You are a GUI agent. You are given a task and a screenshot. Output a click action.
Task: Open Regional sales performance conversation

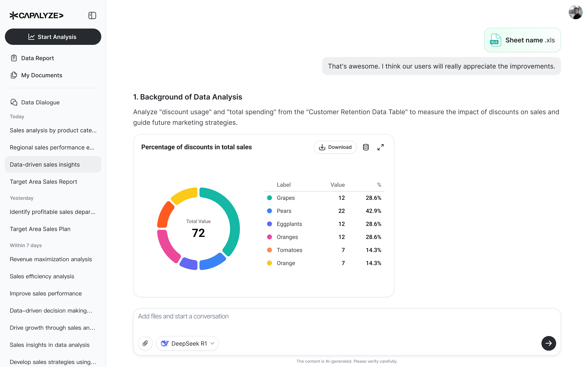click(52, 147)
